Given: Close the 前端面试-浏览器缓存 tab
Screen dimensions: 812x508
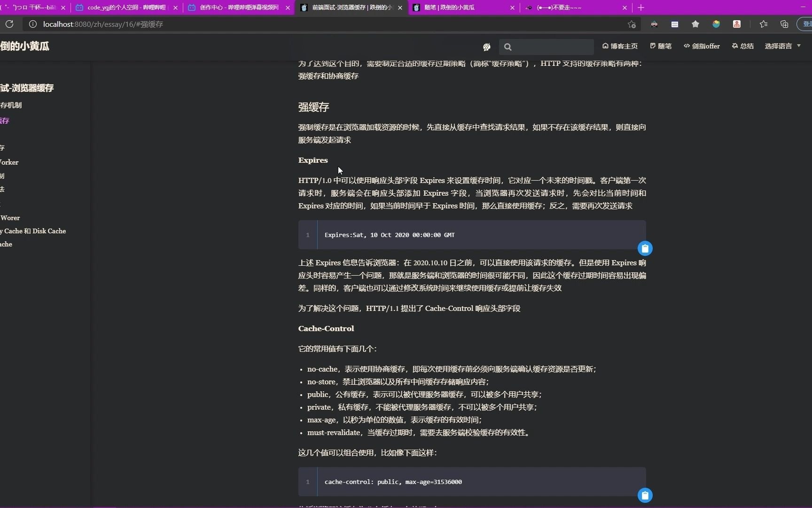Looking at the screenshot, I should [x=400, y=8].
